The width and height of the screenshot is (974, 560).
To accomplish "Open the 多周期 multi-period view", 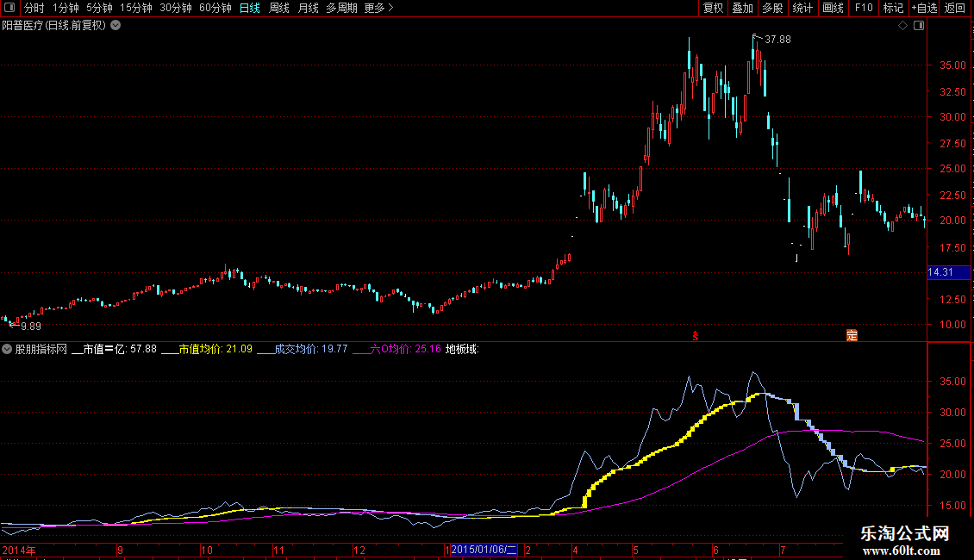I will tap(341, 8).
